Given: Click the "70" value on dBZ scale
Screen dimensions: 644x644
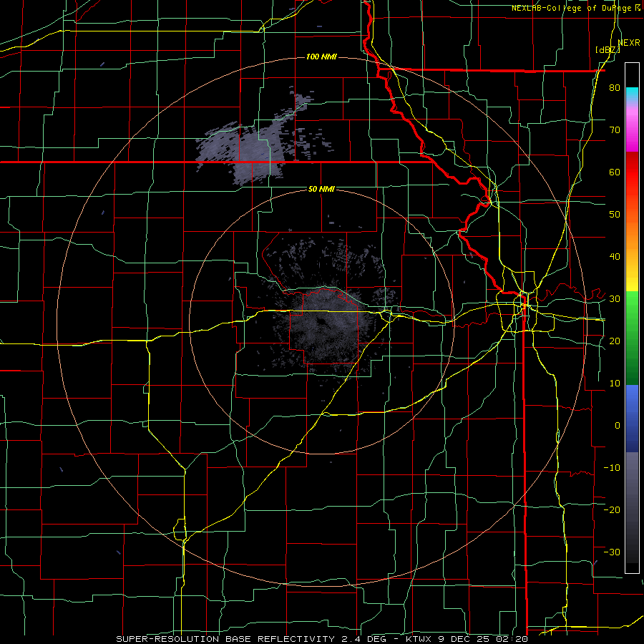Looking at the screenshot, I should point(615,130).
